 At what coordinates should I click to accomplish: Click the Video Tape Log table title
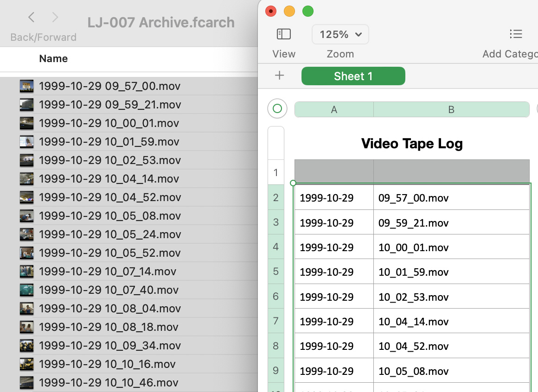[412, 144]
